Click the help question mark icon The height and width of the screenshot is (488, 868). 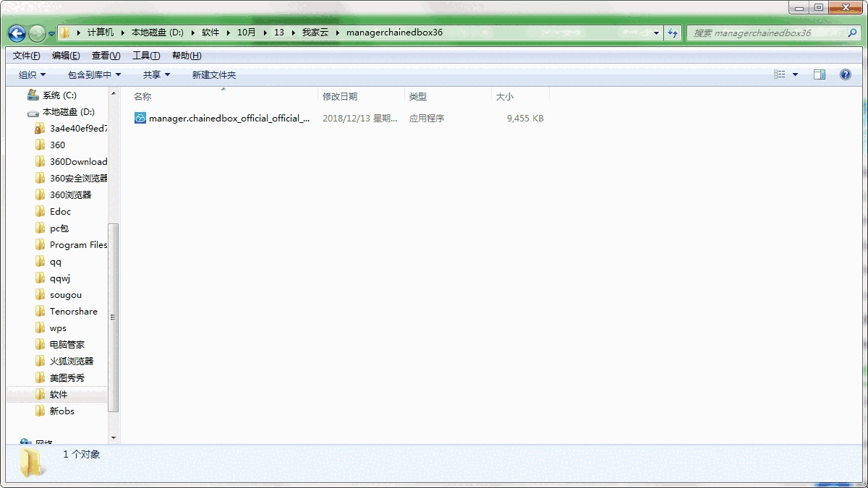click(x=845, y=74)
